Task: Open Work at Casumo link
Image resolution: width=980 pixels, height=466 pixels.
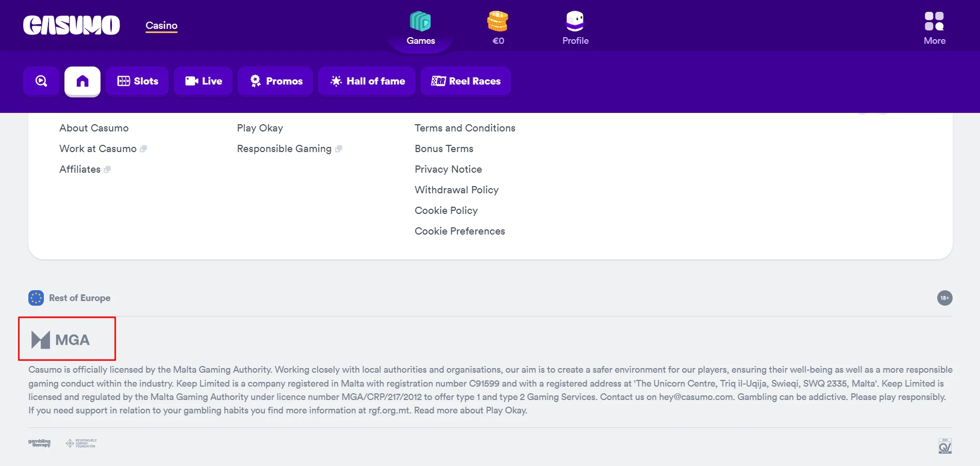Action: 98,148
